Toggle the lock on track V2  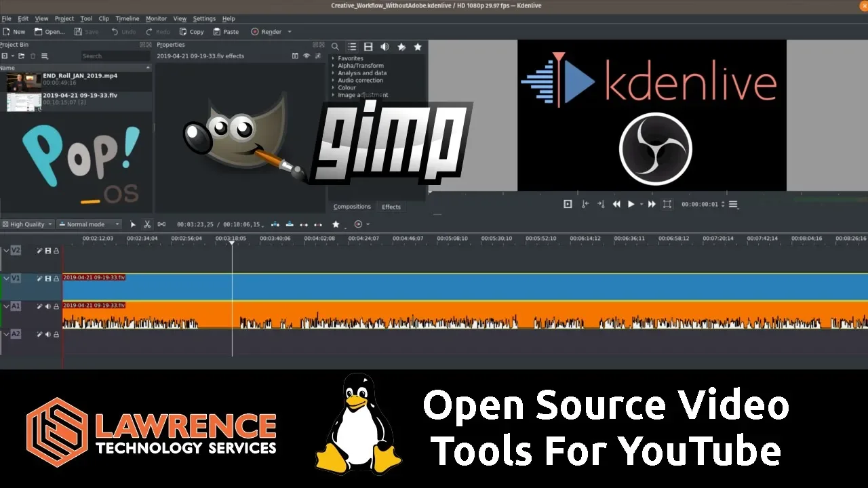point(56,251)
